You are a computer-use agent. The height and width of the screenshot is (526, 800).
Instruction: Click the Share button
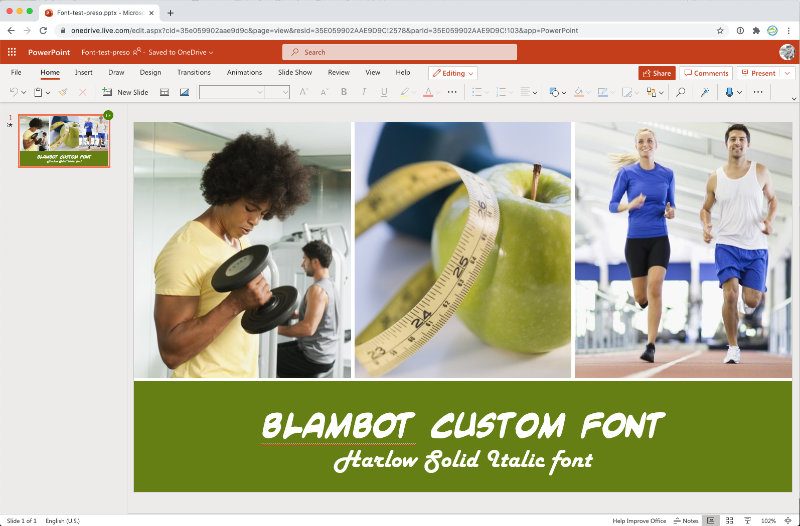657,73
